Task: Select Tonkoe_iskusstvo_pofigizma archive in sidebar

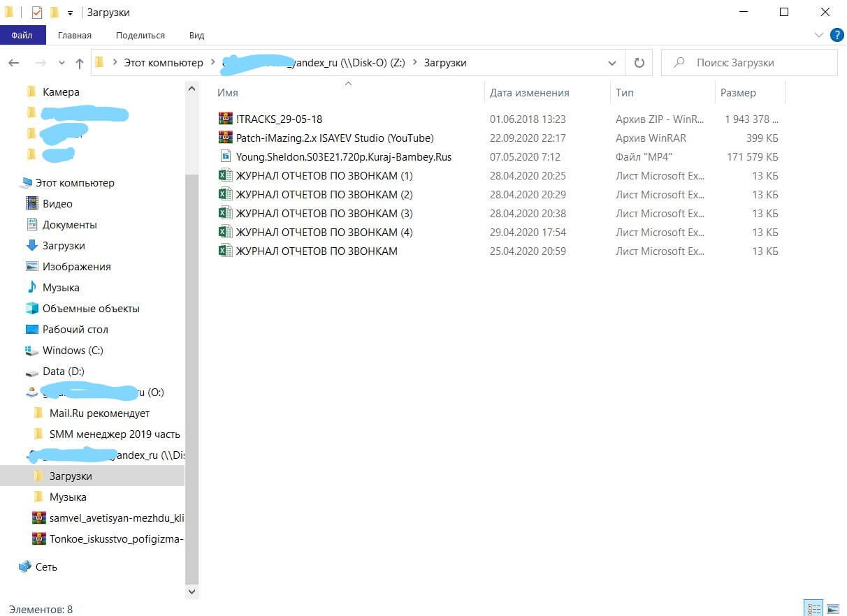Action: point(116,538)
